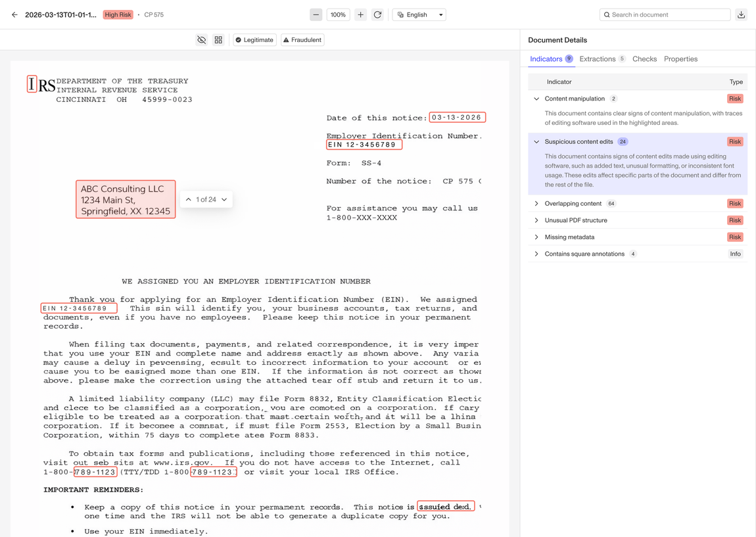Zoom in with the plus button
Screen dimensions: 756x537
[361, 14]
